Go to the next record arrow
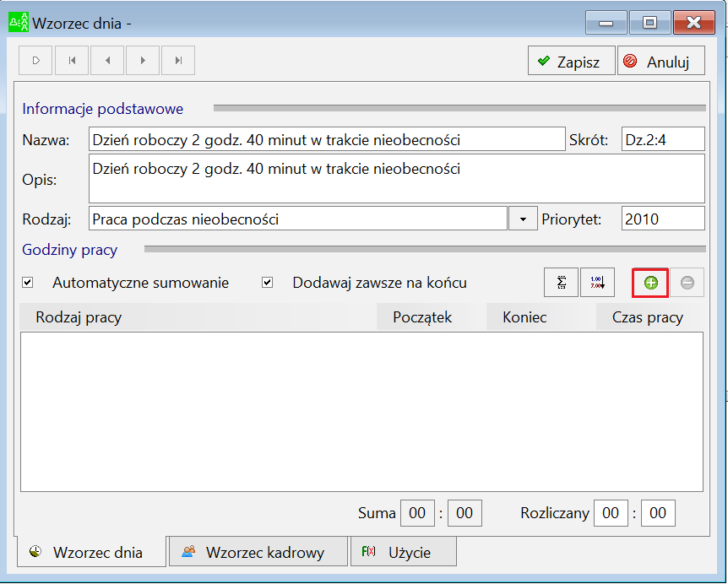This screenshot has height=584, width=728. [143, 60]
